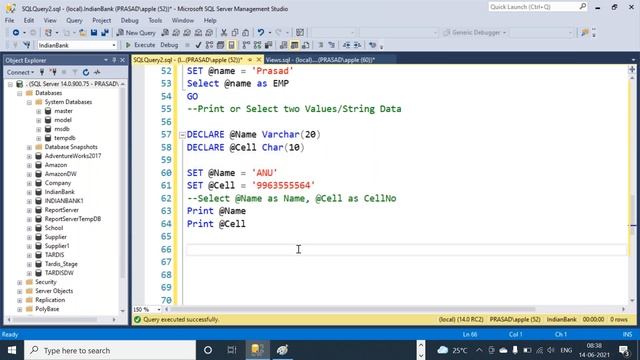Open the IndianBank database dropdown
This screenshot has height=360, width=640.
(x=113, y=45)
